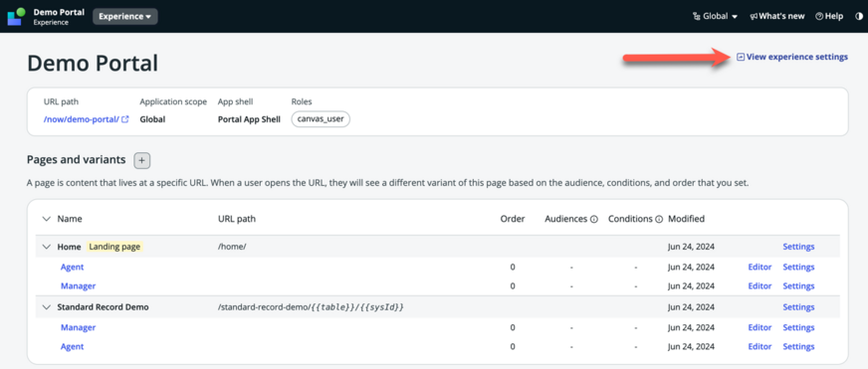This screenshot has height=369, width=868.
Task: Collapse all rows via Name header chevron
Action: 46,219
